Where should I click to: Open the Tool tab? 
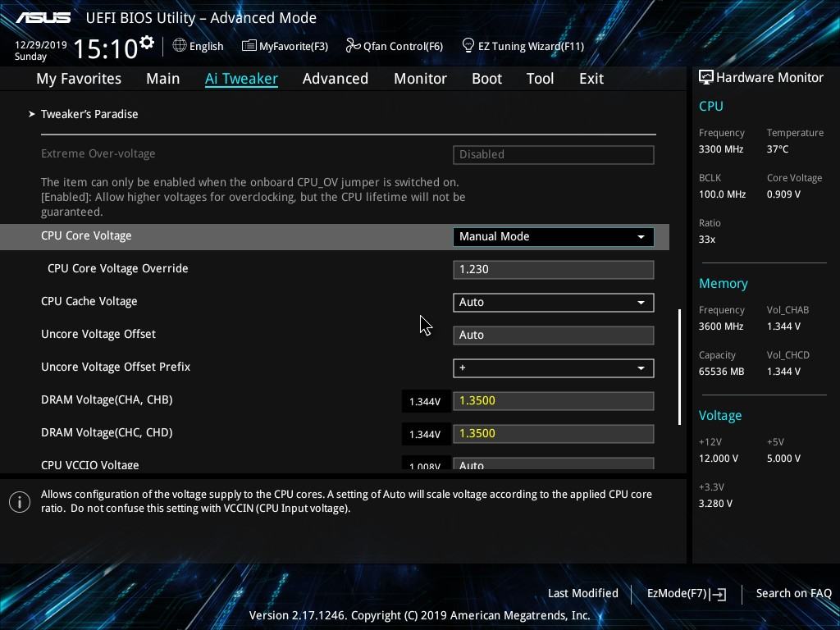tap(540, 79)
